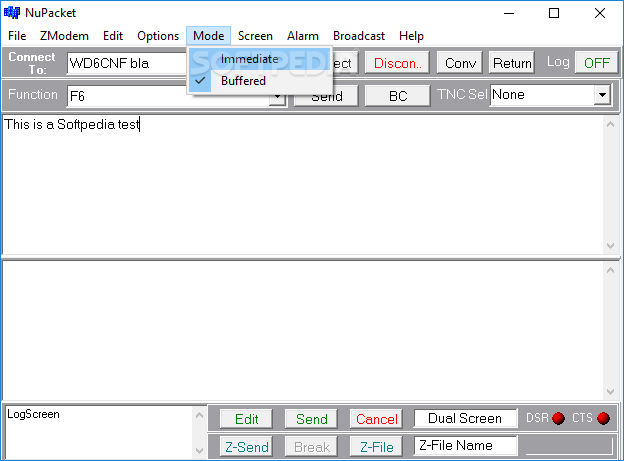624x461 pixels.
Task: Open the Screen menu
Action: point(255,36)
